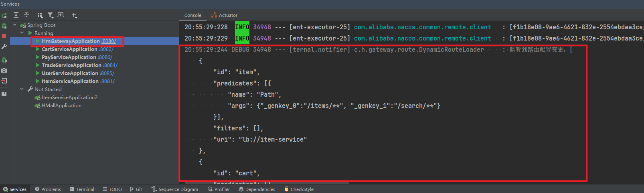Click the Collapse All toolbar icon
This screenshot has height=193, width=644.
(26, 15)
